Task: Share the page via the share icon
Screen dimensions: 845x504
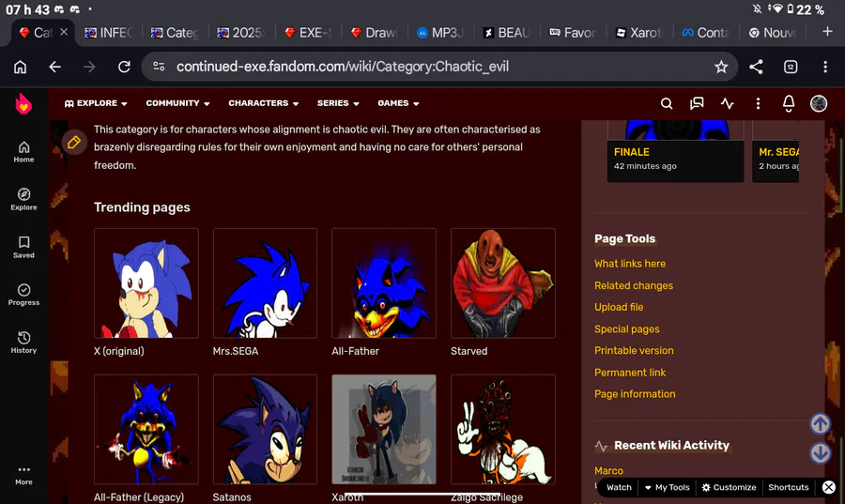Action: click(756, 67)
